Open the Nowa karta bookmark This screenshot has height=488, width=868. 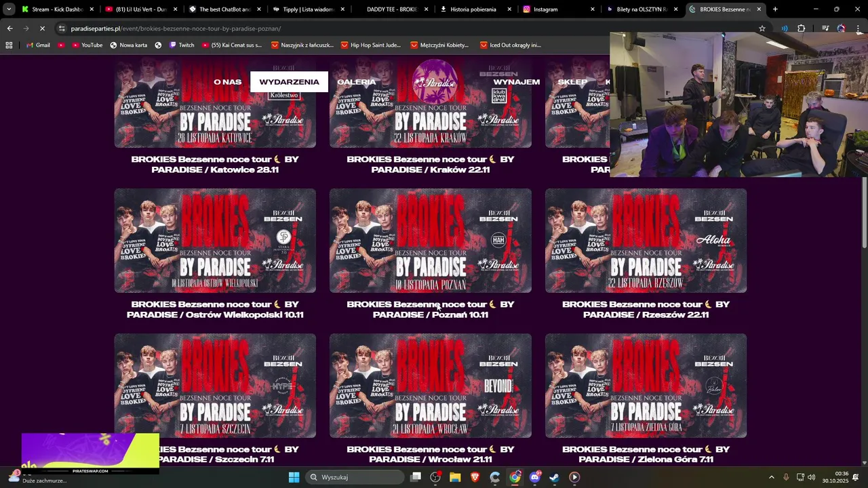(128, 45)
